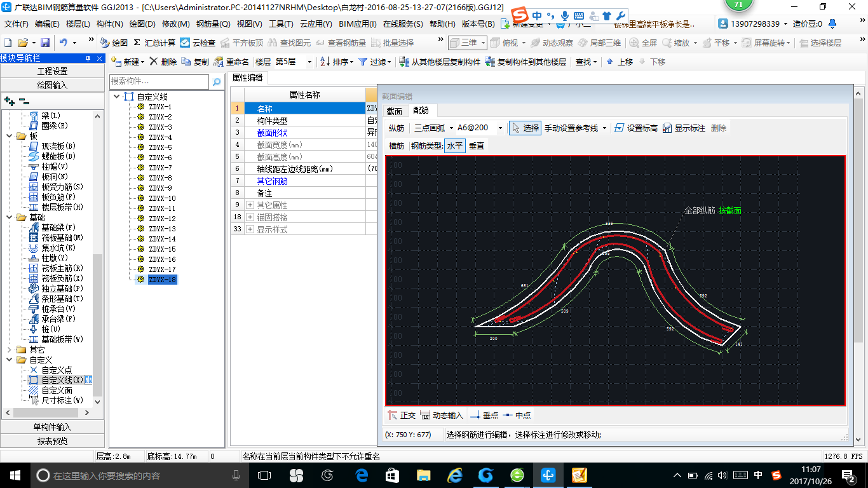Open 文件(F) menu

pyautogui.click(x=17, y=24)
